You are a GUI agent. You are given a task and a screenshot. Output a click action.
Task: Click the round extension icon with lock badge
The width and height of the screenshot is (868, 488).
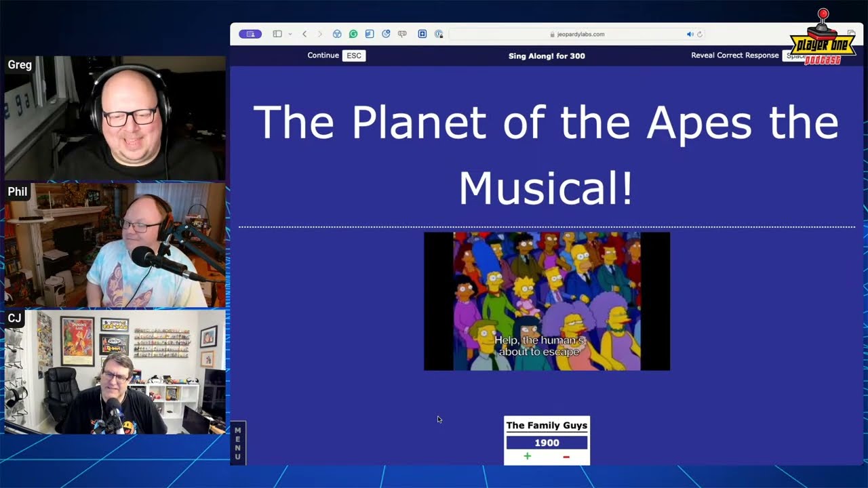coord(439,34)
